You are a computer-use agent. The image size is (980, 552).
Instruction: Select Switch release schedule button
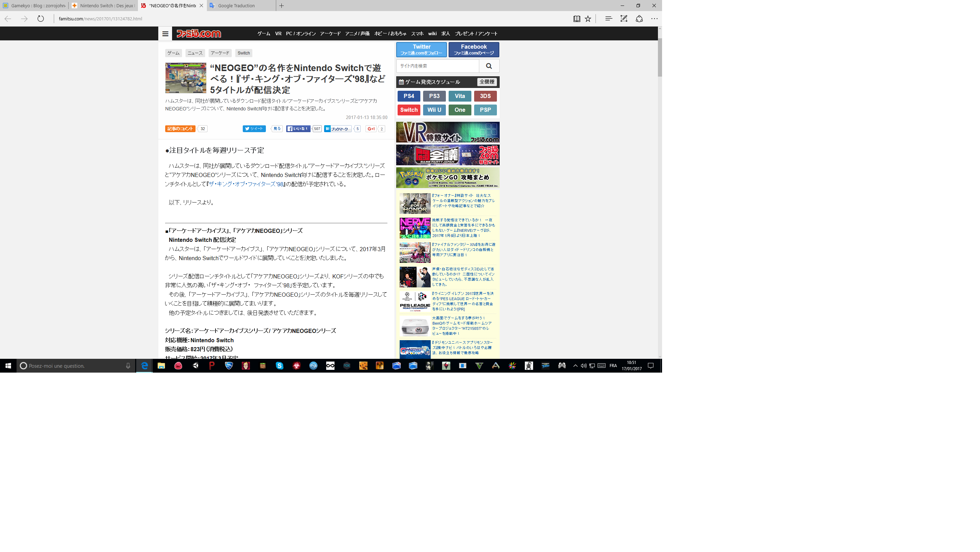tap(409, 110)
